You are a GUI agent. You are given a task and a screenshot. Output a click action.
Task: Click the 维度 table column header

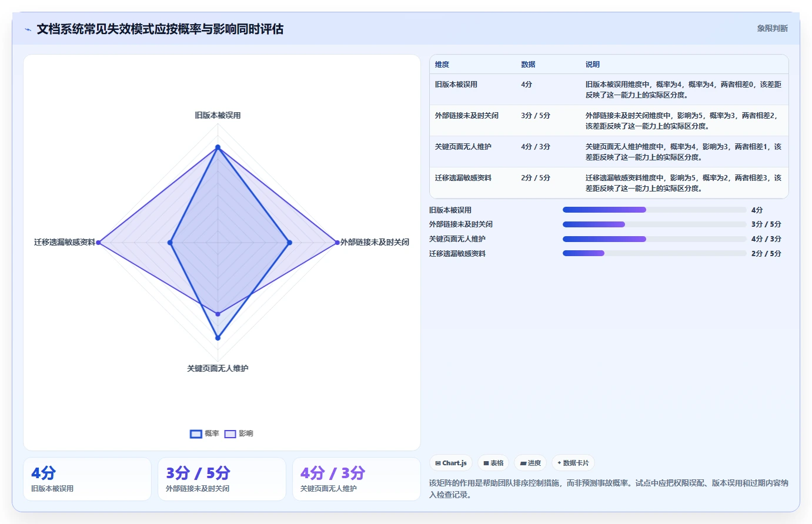[442, 65]
